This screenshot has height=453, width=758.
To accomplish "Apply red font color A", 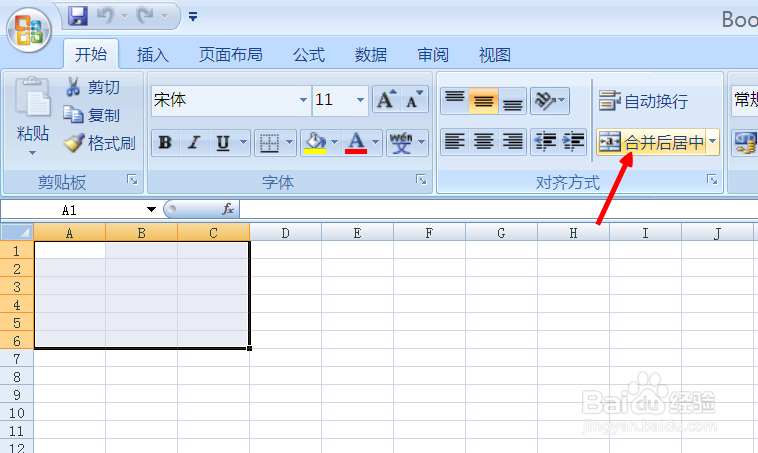I will 356,143.
